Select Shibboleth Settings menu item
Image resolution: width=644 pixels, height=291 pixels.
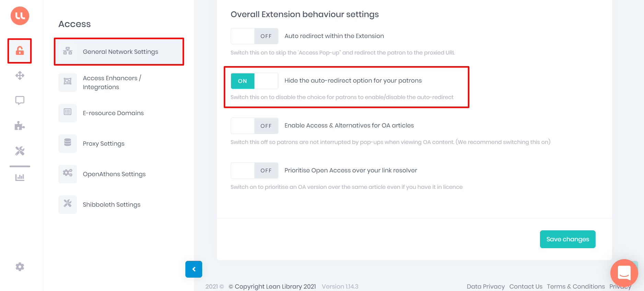point(119,204)
